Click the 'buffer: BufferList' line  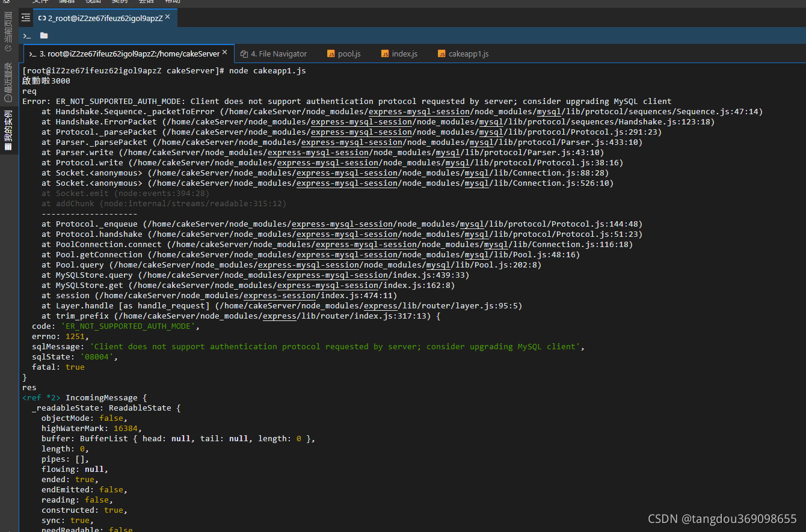pos(179,439)
